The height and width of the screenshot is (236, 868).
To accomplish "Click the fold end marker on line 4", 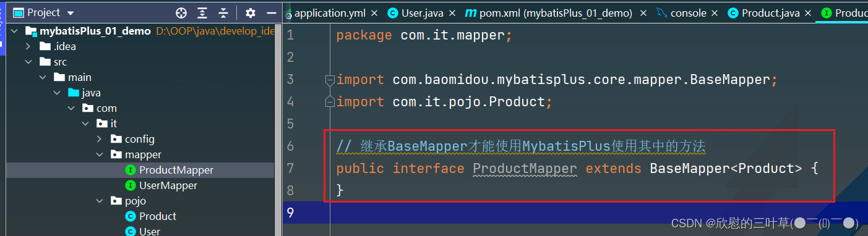I will click(330, 102).
